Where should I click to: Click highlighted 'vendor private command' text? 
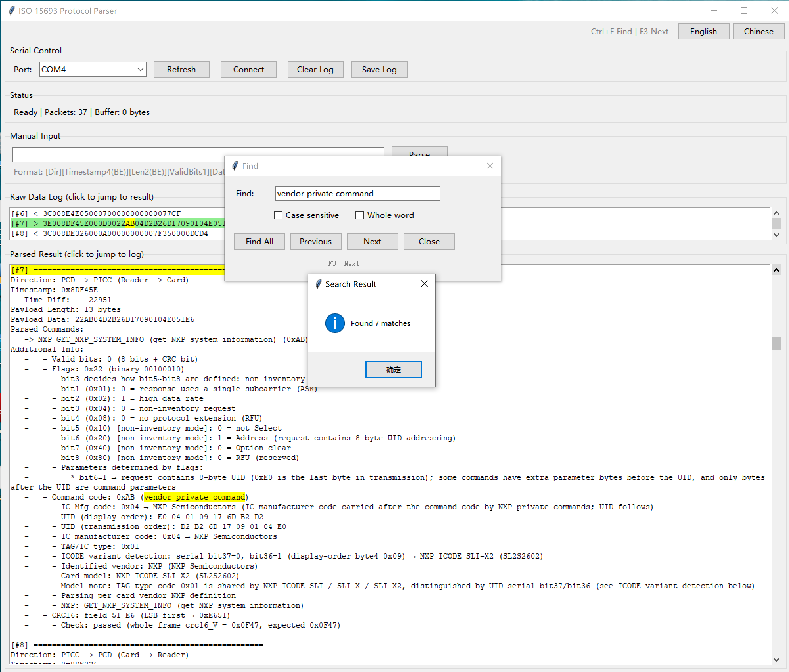[194, 497]
